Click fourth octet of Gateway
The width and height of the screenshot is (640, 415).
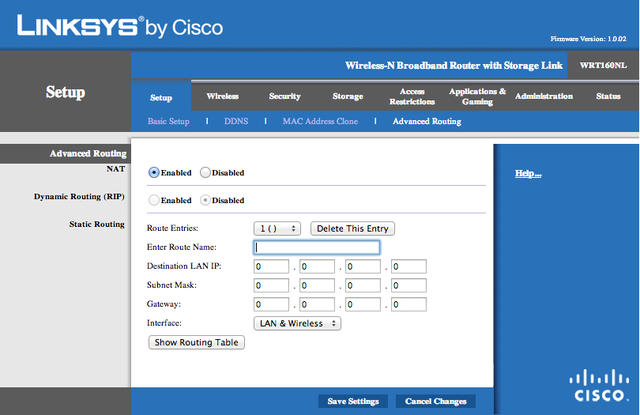tap(409, 304)
